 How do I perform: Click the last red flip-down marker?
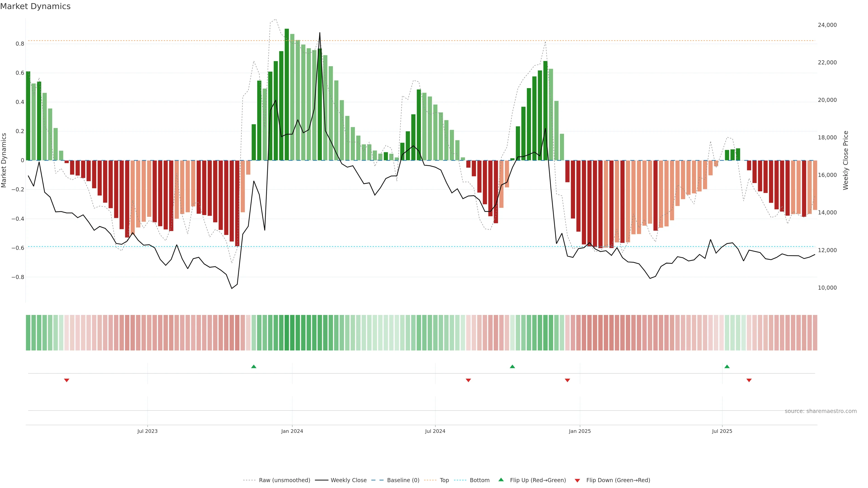(749, 380)
